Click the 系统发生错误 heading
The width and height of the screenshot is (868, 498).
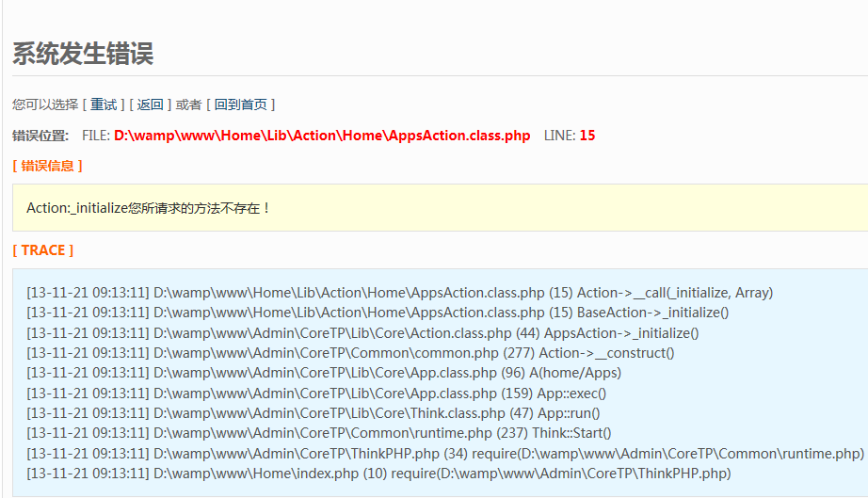(83, 54)
